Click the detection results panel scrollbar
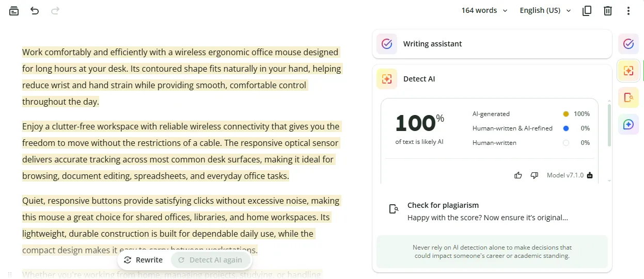The width and height of the screenshot is (644, 279). coord(609,125)
